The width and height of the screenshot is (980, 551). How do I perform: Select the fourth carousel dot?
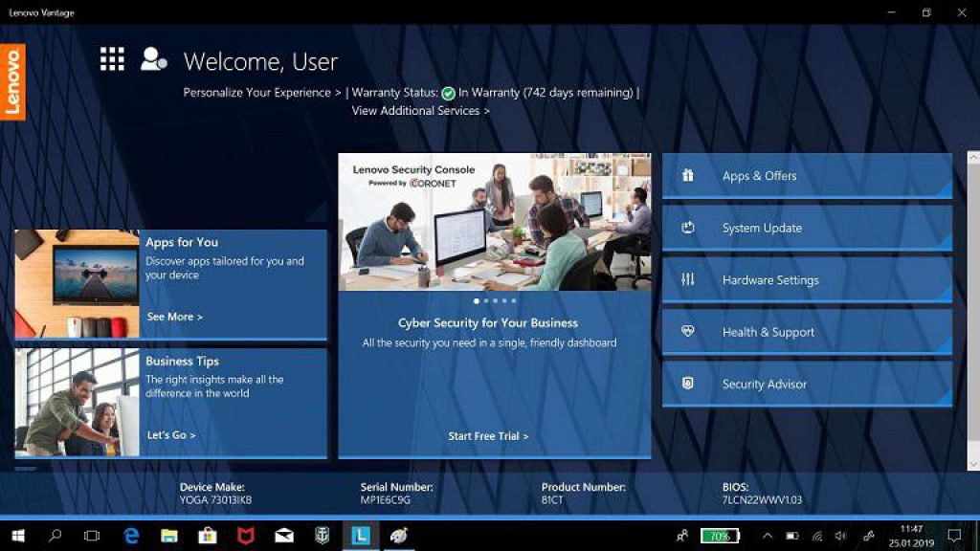tap(504, 301)
